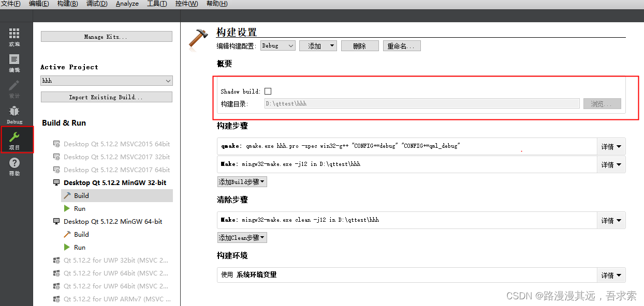644x306 pixels.
Task: Select Desktop Qt 5.12.2 MSVC2017 32bit kit
Action: coord(116,157)
